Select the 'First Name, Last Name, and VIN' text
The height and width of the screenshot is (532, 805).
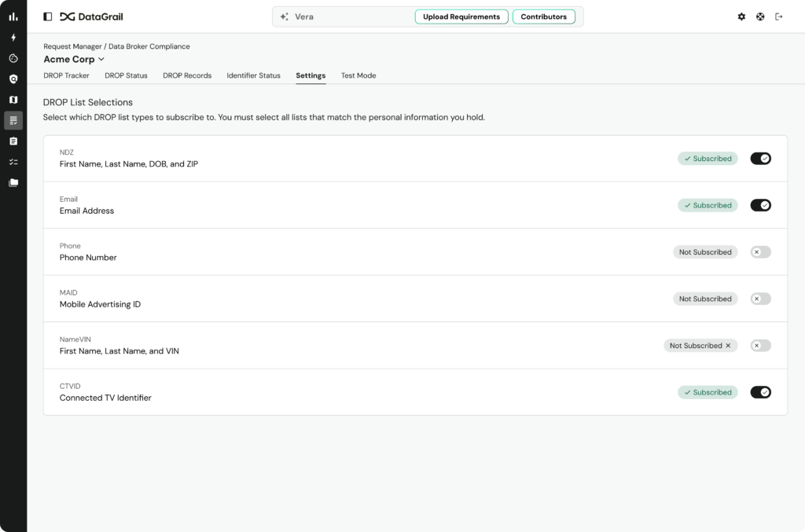click(x=119, y=351)
